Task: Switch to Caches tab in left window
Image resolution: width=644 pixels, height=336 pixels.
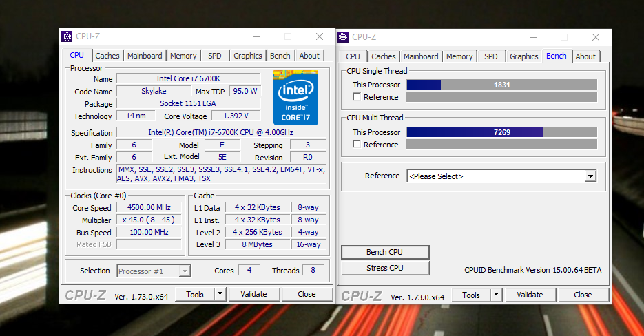Action: click(107, 56)
